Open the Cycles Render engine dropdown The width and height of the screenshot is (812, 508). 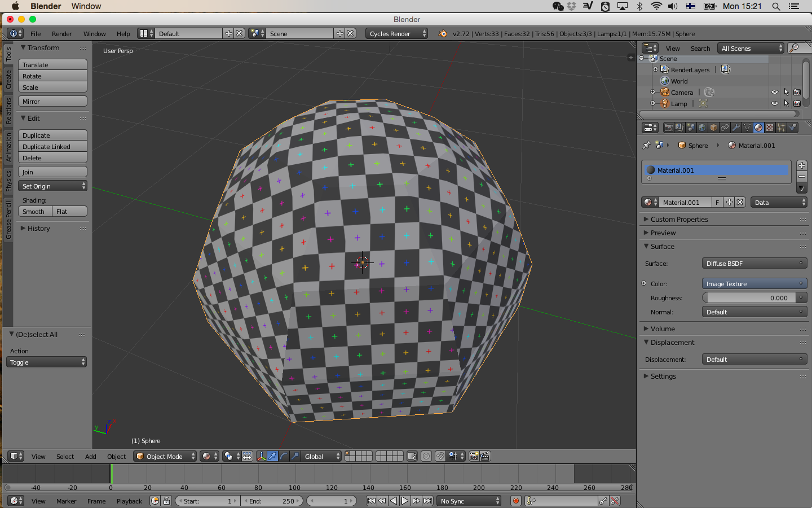396,34
